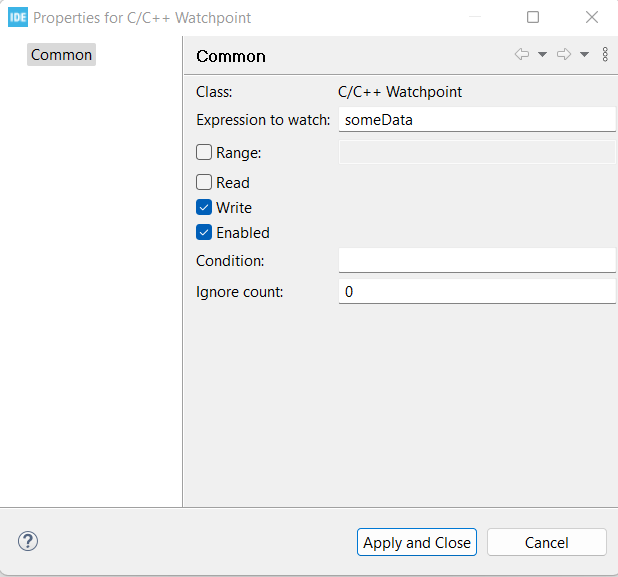This screenshot has width=618, height=577.
Task: Open the three-dot view menu icon
Action: pyautogui.click(x=605, y=55)
